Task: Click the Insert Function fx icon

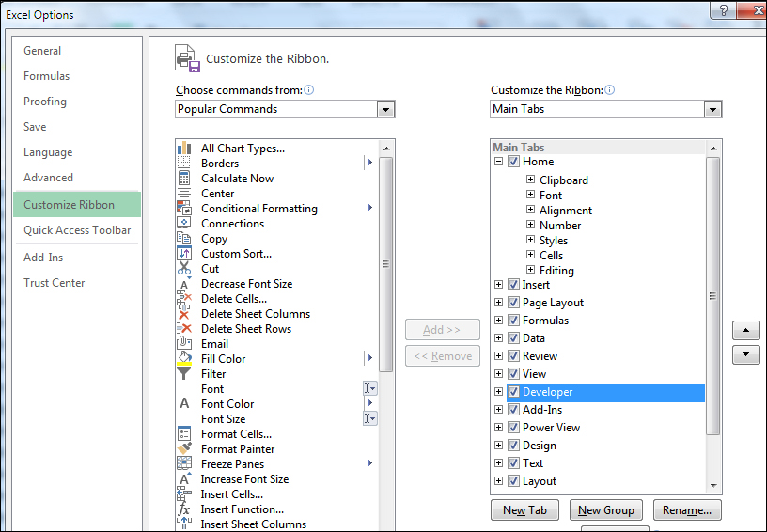Action: (184, 509)
